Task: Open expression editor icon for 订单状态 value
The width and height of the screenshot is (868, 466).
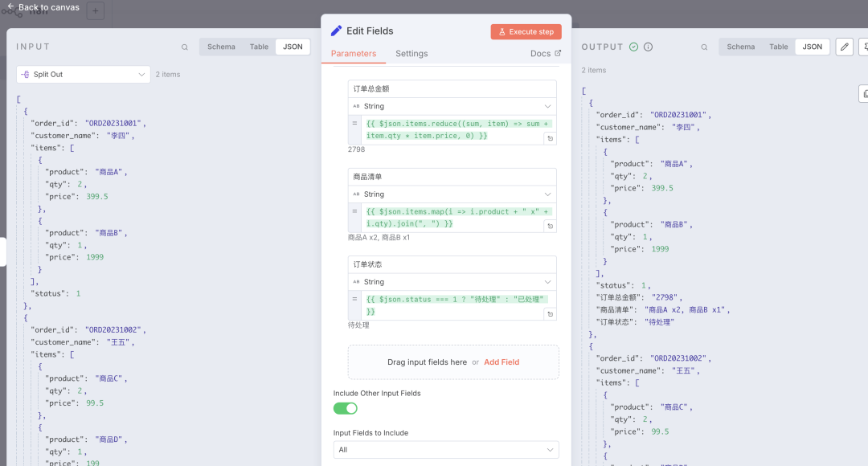Action: [551, 314]
